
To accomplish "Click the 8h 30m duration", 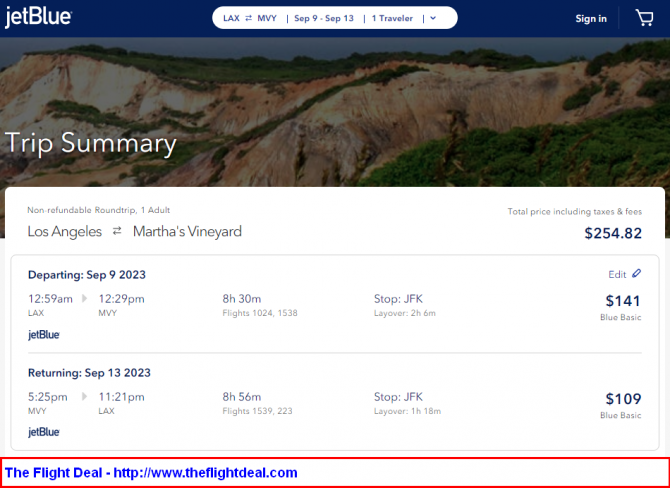I will (242, 299).
